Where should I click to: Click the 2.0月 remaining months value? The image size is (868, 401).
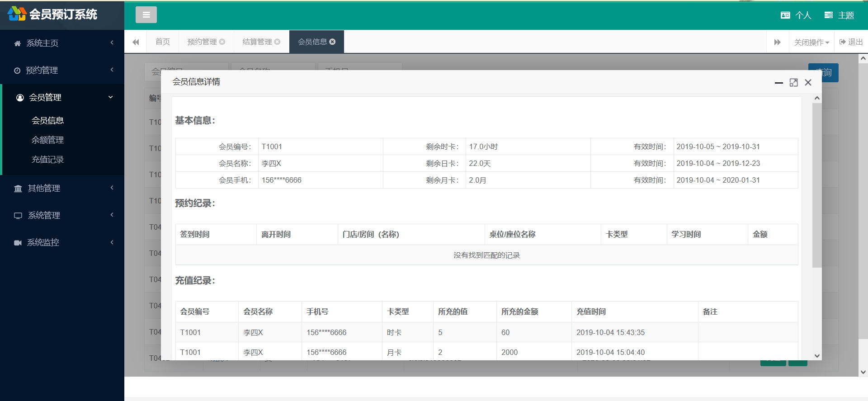(477, 180)
